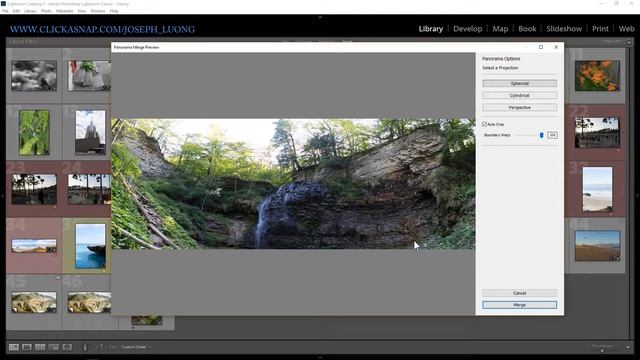Collapse the top panel arrow
This screenshot has width=640, height=360.
tap(320, 17)
